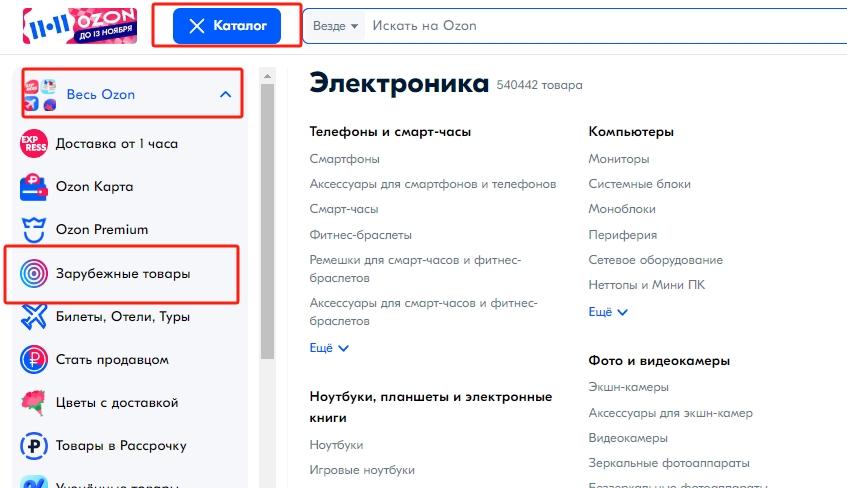Close the Каталог menu button

click(227, 25)
